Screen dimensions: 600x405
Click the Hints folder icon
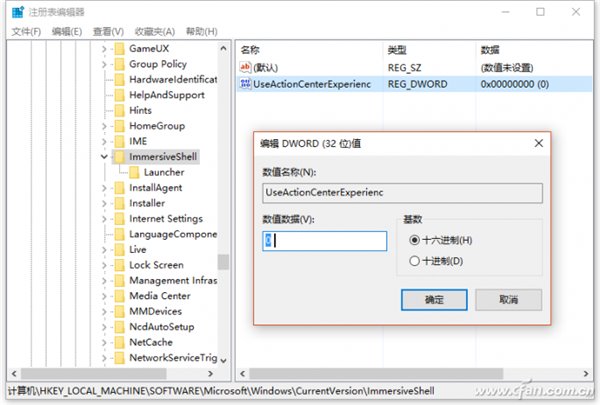click(x=120, y=111)
